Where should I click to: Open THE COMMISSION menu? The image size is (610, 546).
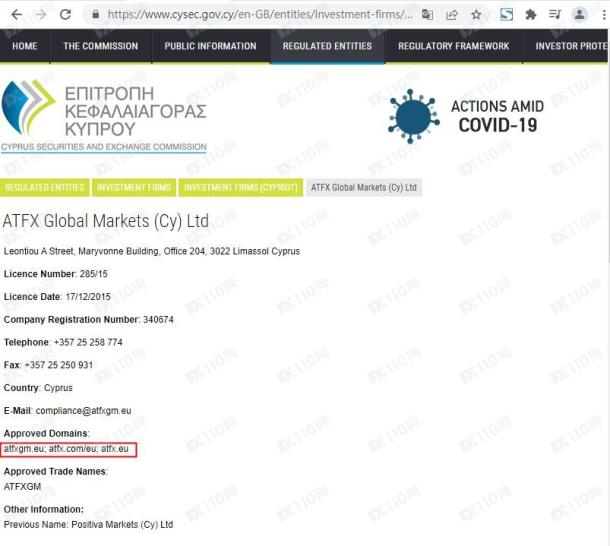coord(101,46)
